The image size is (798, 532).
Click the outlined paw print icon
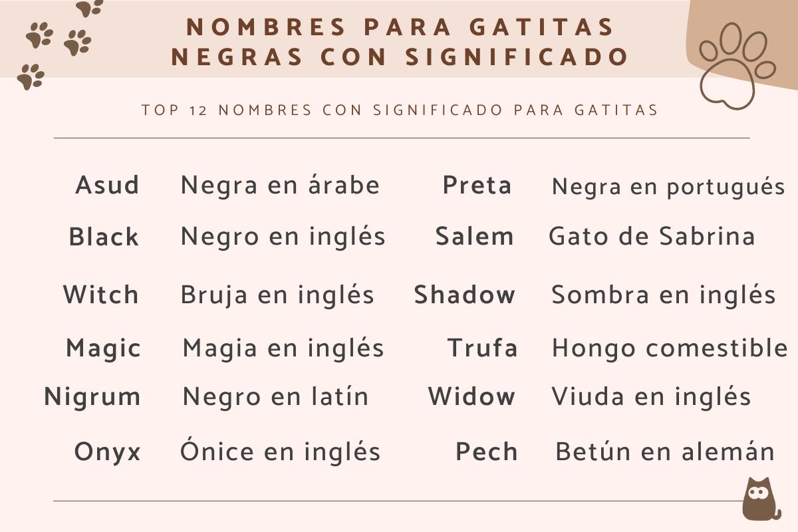(x=736, y=64)
